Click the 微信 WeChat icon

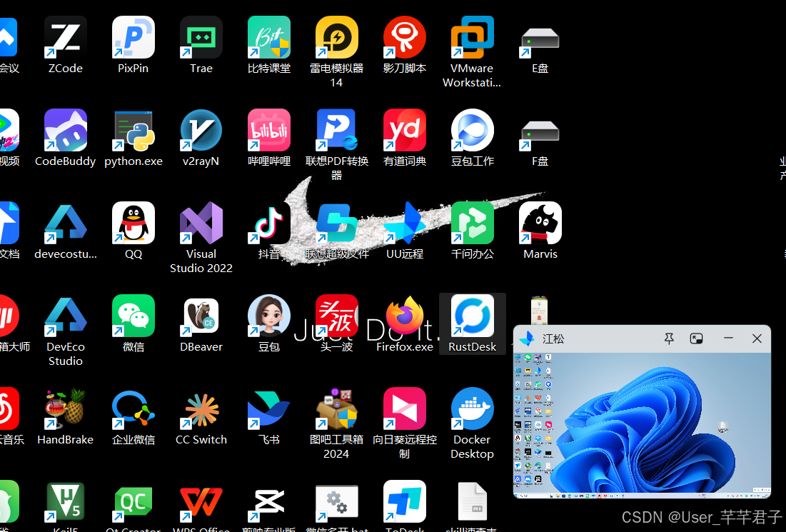[x=133, y=316]
